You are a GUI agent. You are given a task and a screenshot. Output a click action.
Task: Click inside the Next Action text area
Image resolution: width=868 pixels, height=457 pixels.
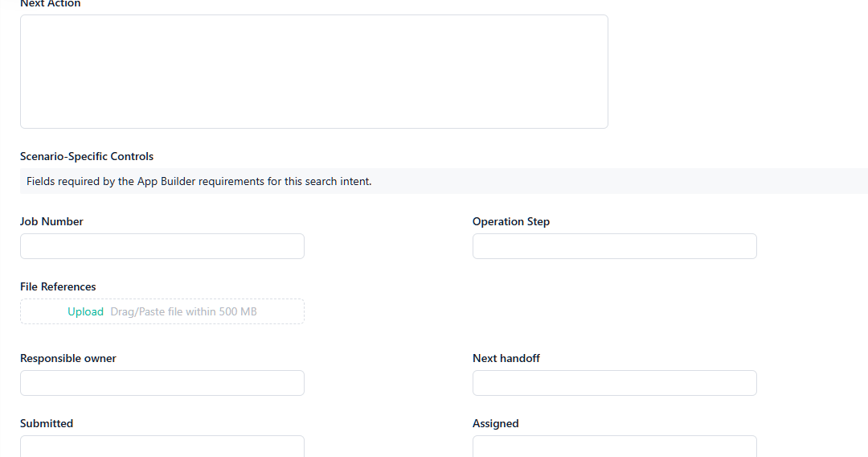(314, 72)
